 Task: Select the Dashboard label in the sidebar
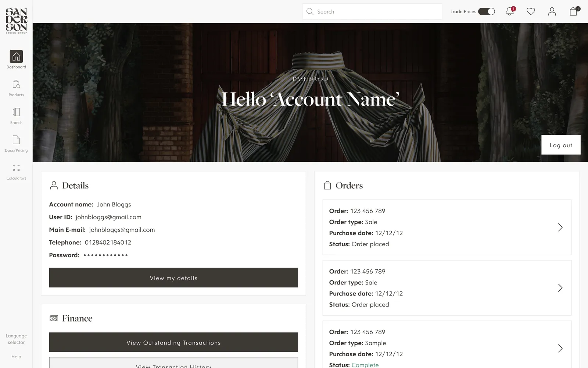[x=16, y=67]
